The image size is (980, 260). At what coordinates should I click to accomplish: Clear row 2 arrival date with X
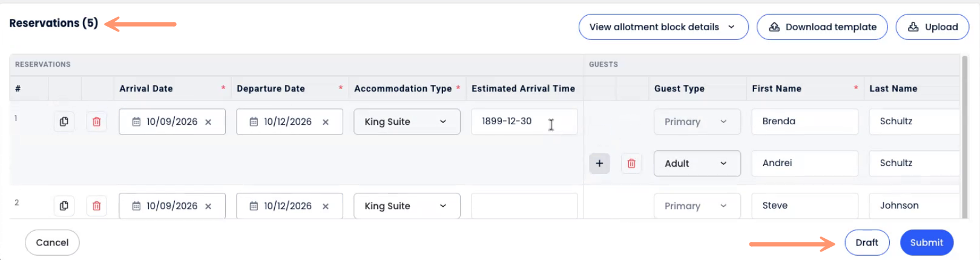(208, 206)
